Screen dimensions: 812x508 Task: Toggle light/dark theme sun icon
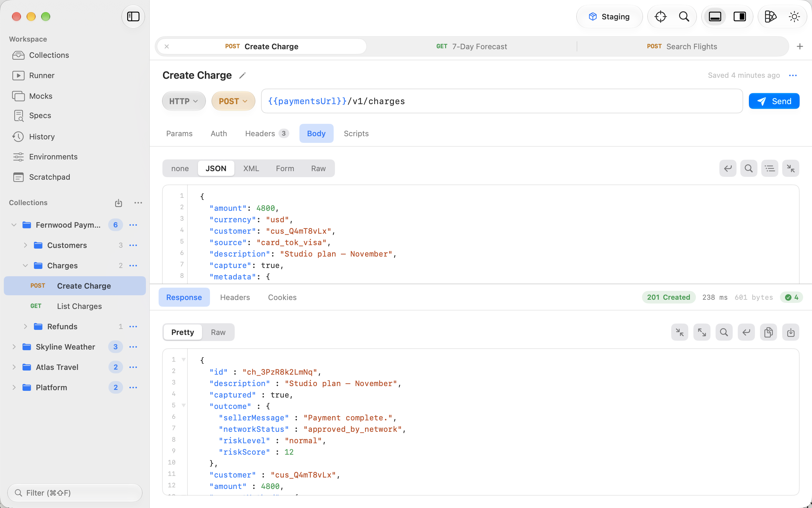click(x=794, y=17)
